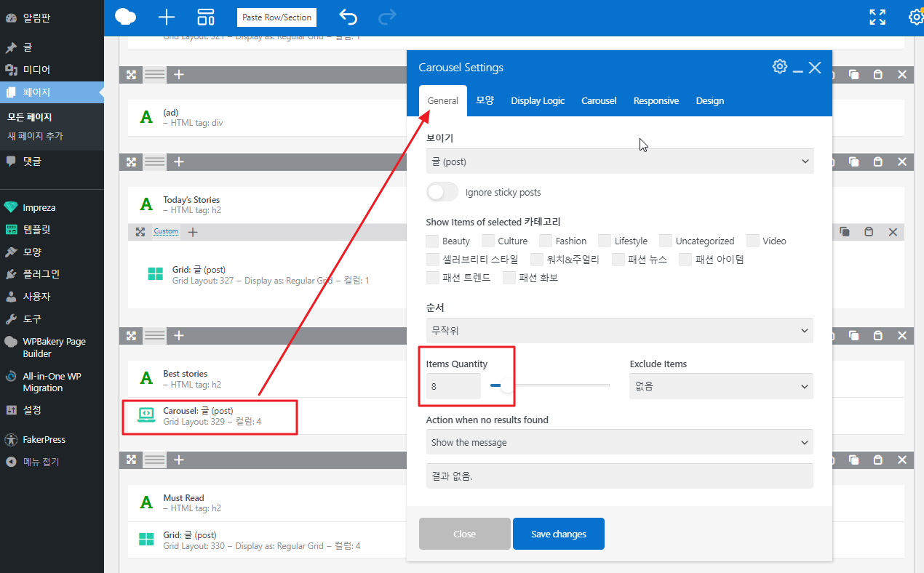This screenshot has width=924, height=573.
Task: Click the Close button
Action: coord(465,534)
